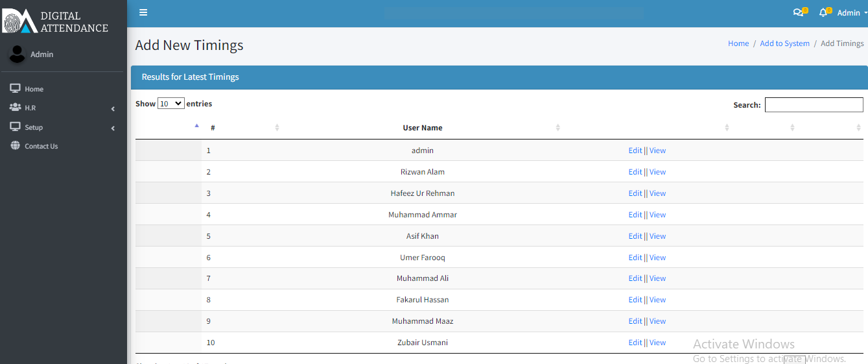Click the row number 10 cell
Viewport: 868px width, 364px height.
click(x=211, y=343)
